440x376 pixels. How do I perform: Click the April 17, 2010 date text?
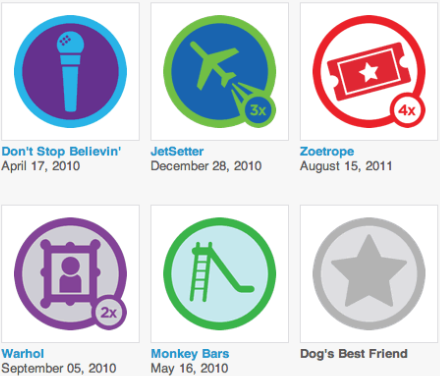point(41,166)
